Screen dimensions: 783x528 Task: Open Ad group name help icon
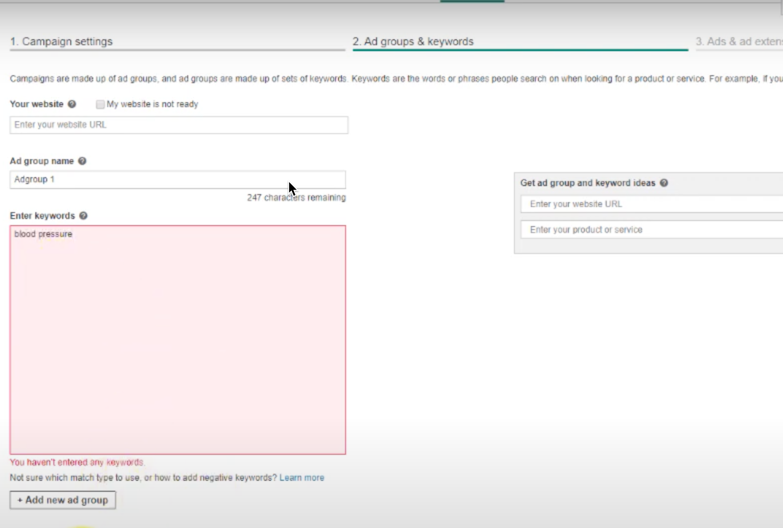point(82,161)
